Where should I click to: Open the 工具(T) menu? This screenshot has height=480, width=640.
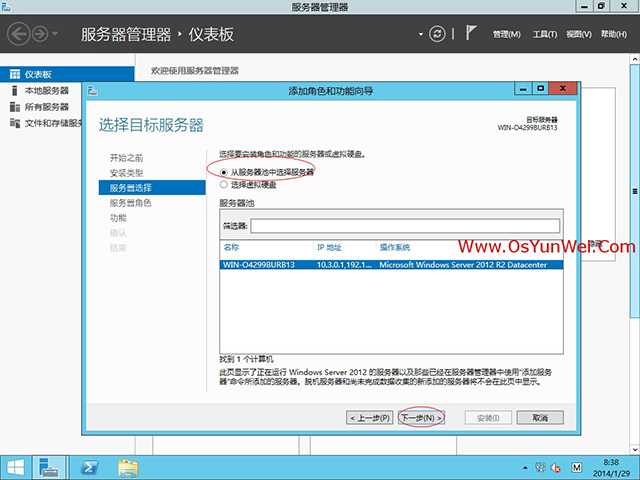coord(545,35)
